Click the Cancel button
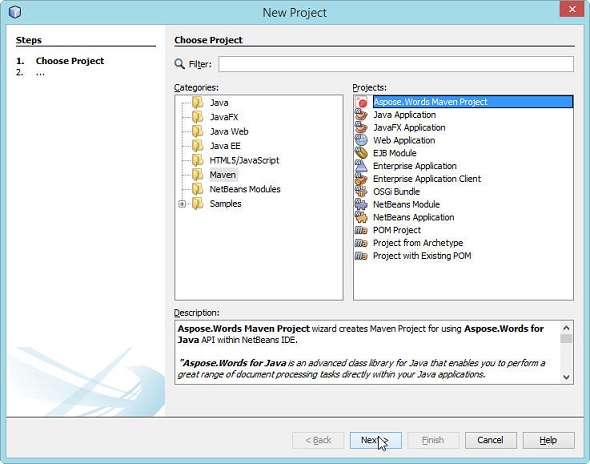590x464 pixels. click(x=491, y=440)
